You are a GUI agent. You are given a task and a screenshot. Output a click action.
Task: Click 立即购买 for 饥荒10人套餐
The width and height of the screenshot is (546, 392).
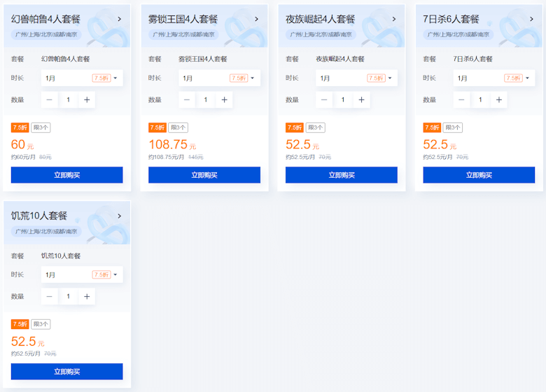67,372
